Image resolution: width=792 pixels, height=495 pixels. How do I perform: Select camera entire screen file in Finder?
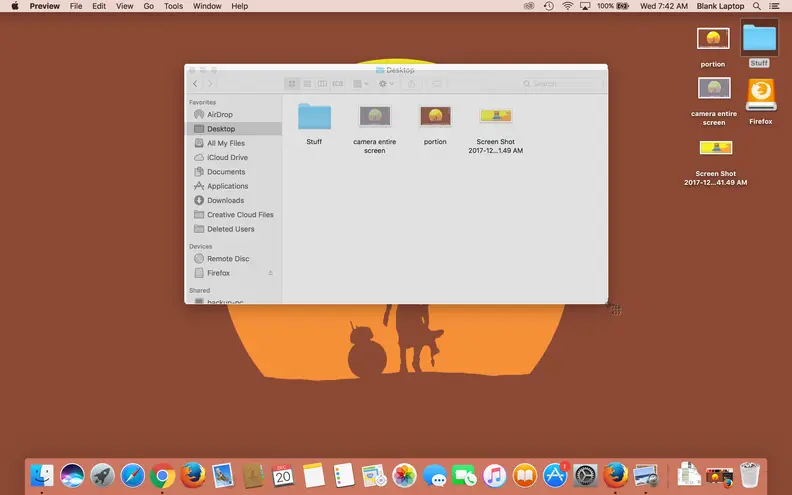tap(375, 117)
